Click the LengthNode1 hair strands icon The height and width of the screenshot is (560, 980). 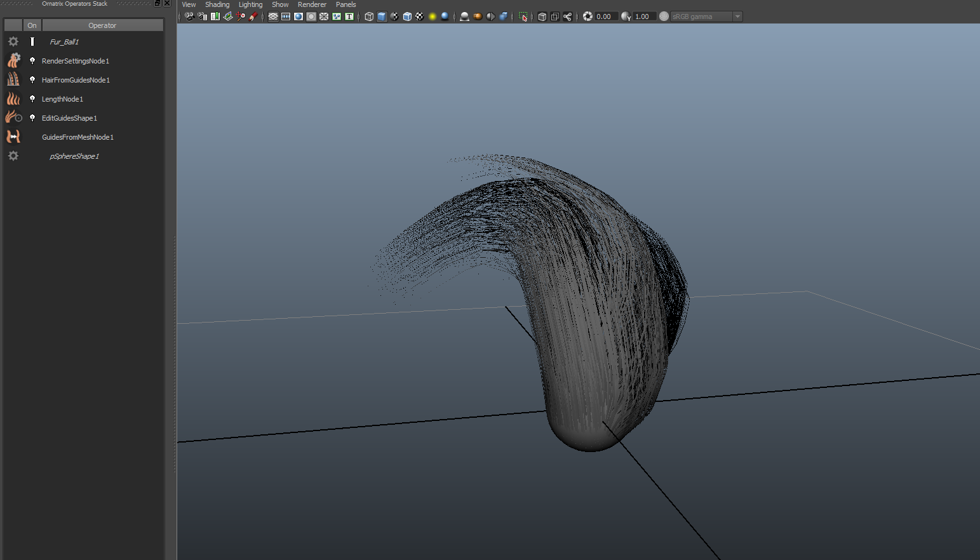click(x=13, y=98)
